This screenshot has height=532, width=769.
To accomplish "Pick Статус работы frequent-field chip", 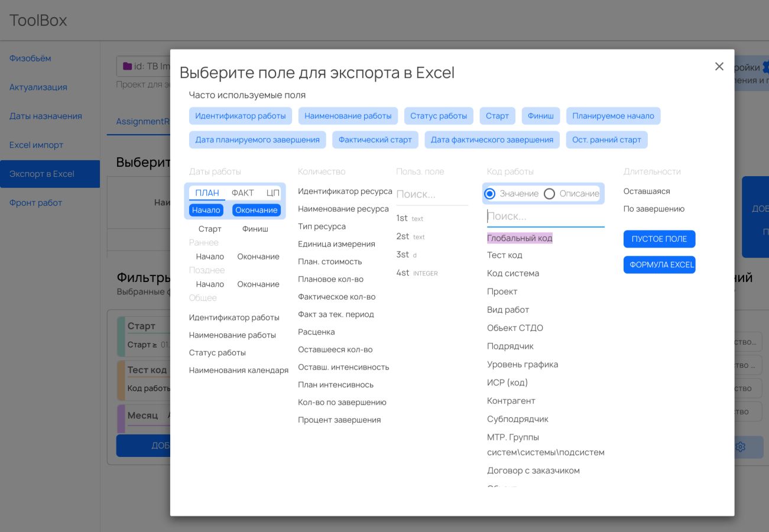I will click(439, 116).
